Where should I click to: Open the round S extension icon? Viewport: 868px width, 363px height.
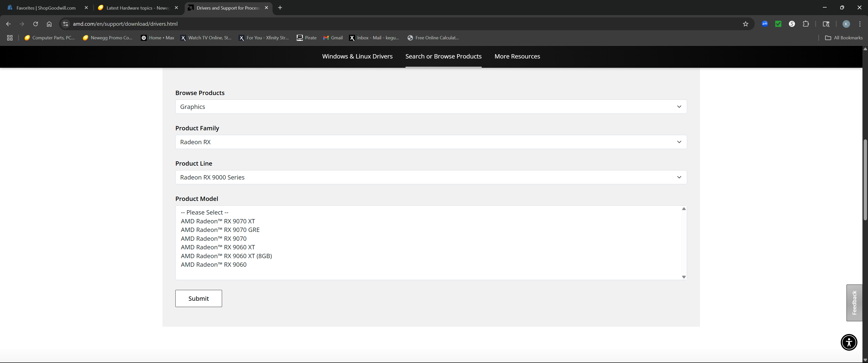click(x=792, y=24)
